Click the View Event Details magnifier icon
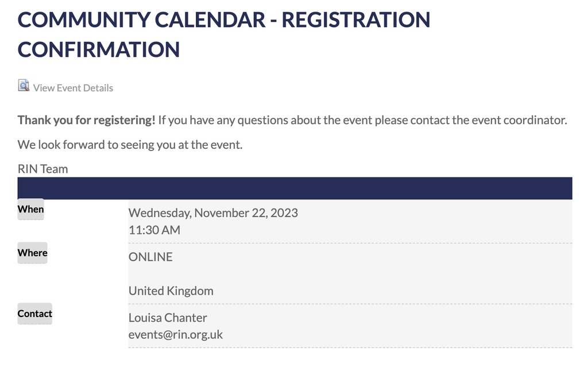This screenshot has height=367, width=588. [24, 86]
